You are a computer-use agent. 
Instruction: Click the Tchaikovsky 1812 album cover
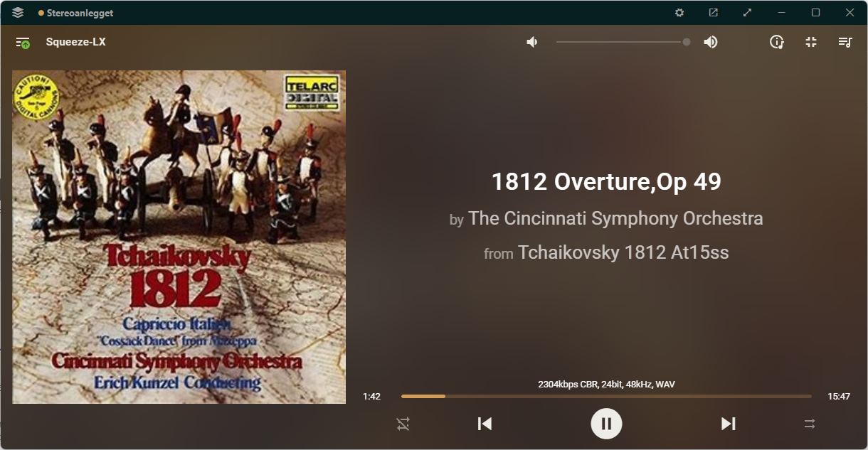click(179, 237)
